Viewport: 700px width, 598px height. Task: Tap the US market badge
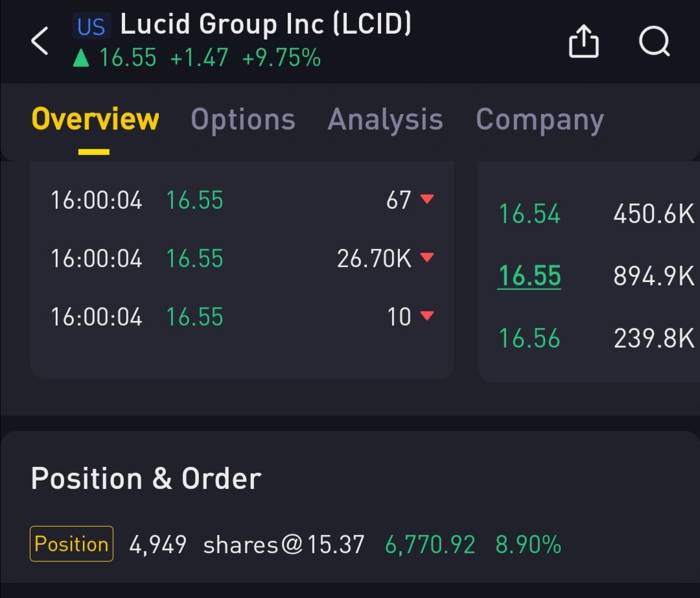91,27
